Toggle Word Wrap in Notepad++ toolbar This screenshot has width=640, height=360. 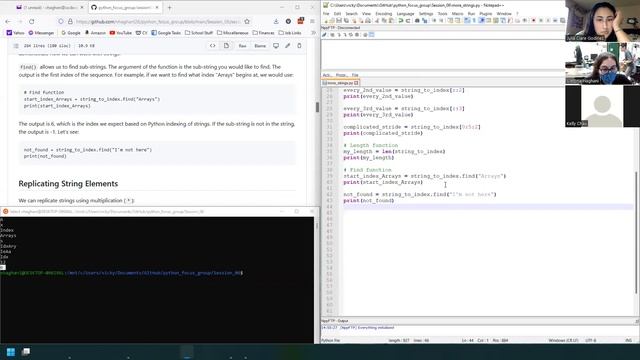[x=468, y=20]
